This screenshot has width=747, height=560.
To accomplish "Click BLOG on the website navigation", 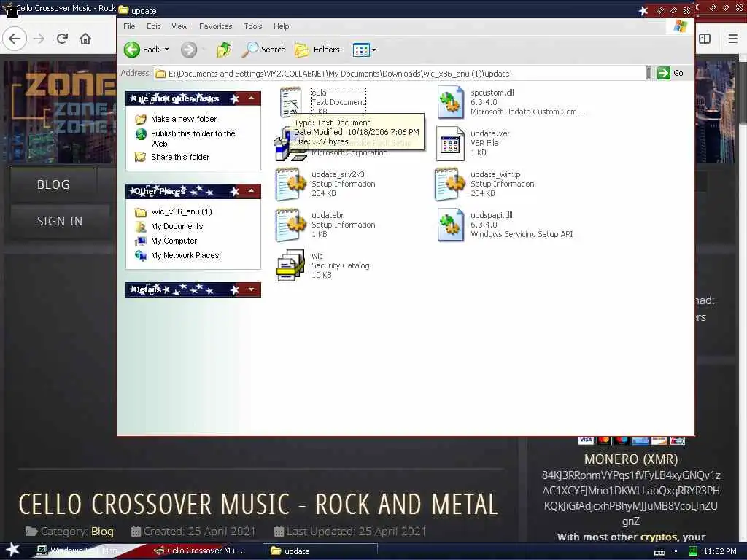I will pyautogui.click(x=53, y=184).
